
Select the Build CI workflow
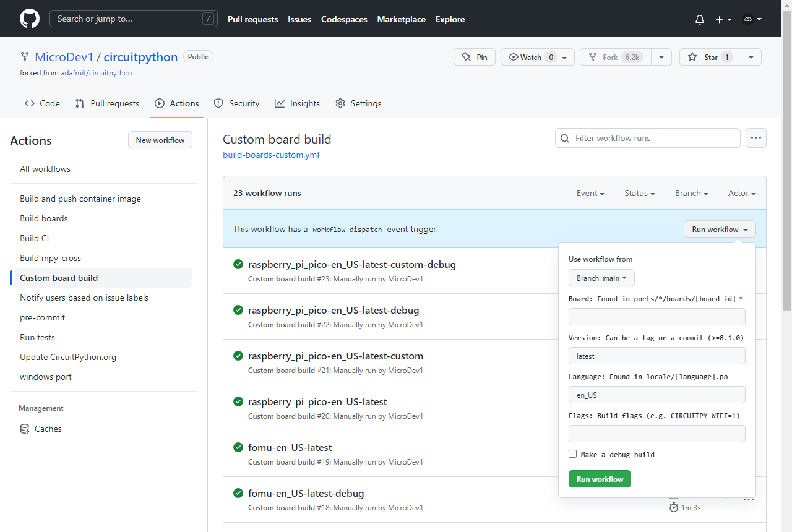pos(101,238)
